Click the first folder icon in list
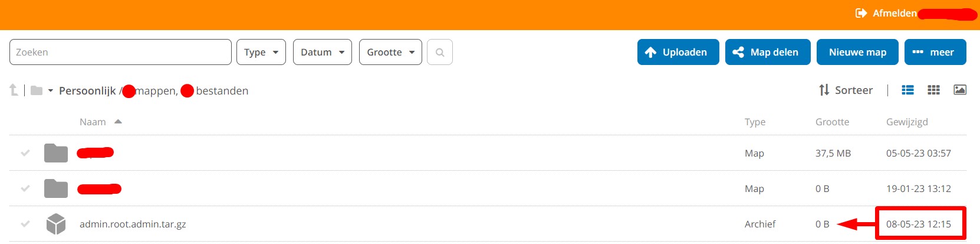 click(56, 153)
